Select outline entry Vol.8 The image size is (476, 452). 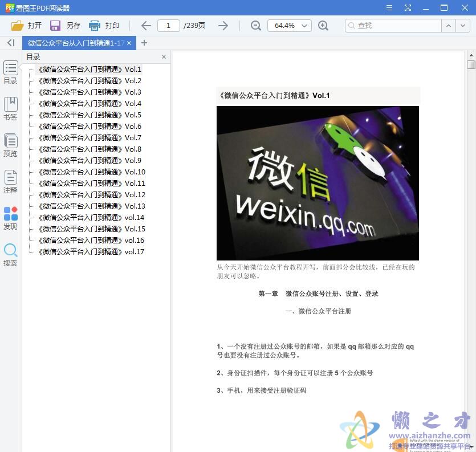pos(90,149)
